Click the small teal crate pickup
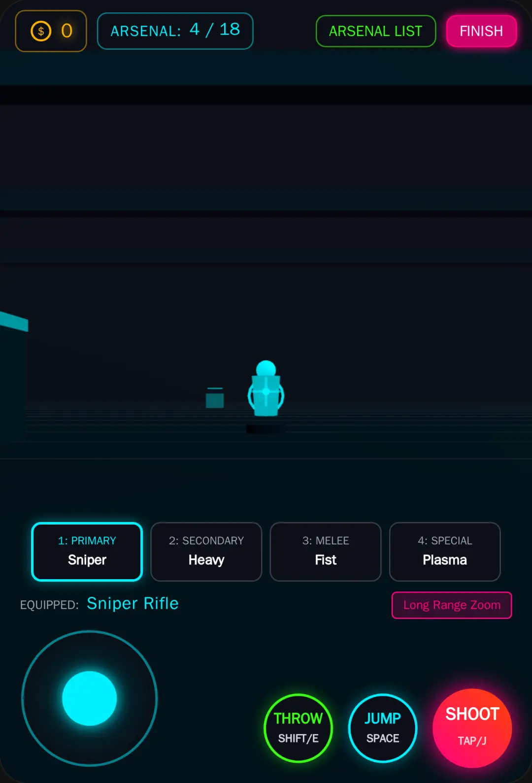 coord(215,398)
